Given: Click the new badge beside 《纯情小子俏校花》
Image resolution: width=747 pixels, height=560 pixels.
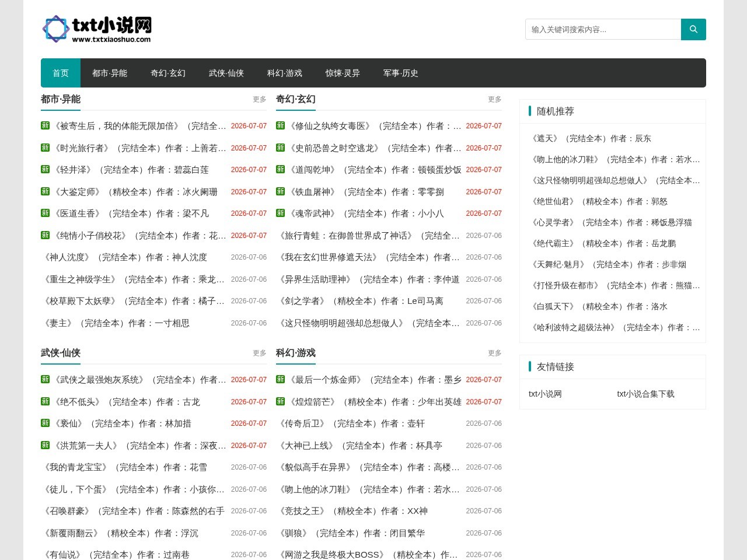Looking at the screenshot, I should click(45, 235).
